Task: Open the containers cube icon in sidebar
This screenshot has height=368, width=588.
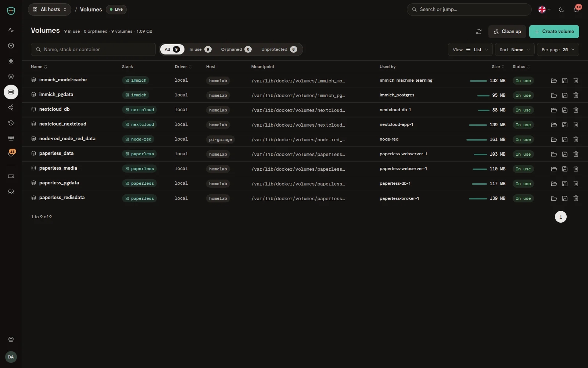Action: tap(11, 46)
